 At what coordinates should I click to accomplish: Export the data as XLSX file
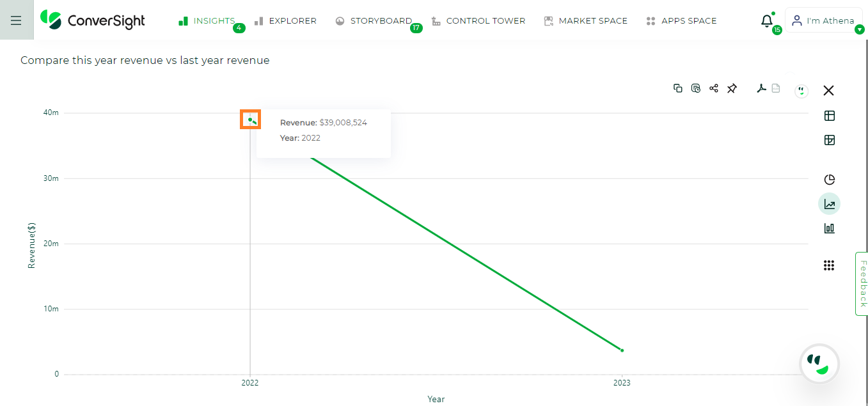point(776,88)
